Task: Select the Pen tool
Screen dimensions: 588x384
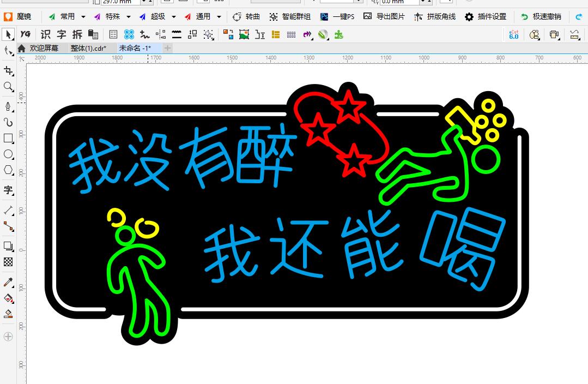Action: (x=8, y=106)
